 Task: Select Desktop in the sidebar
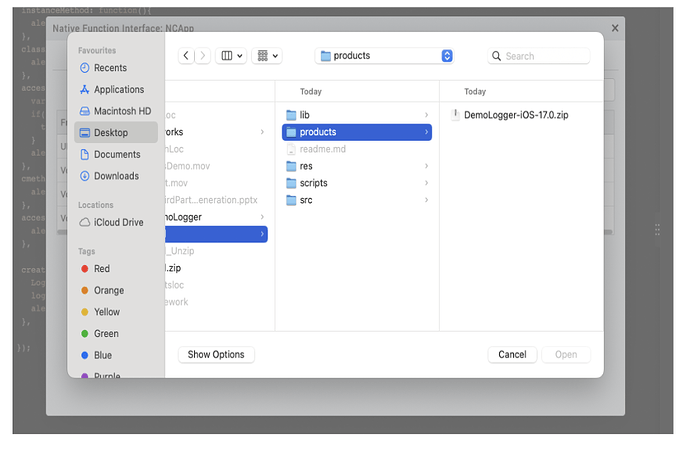(116, 132)
